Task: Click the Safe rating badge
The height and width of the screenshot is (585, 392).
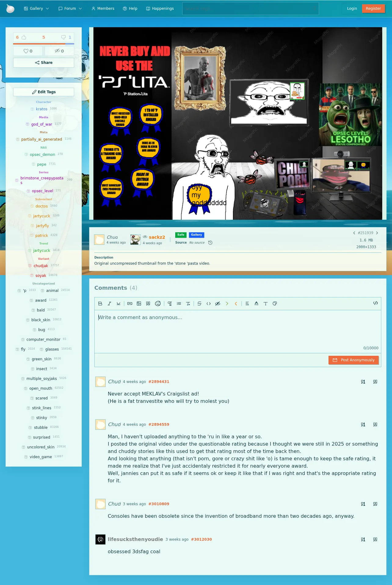Action: click(x=181, y=235)
